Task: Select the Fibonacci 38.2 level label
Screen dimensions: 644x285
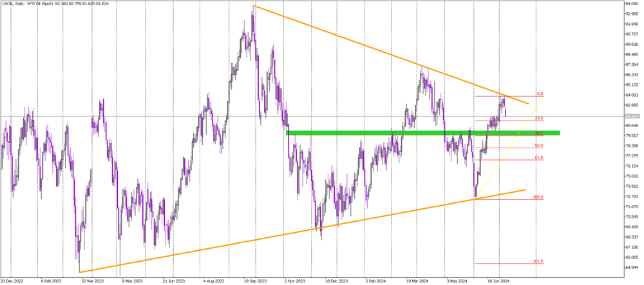Action: (x=540, y=133)
